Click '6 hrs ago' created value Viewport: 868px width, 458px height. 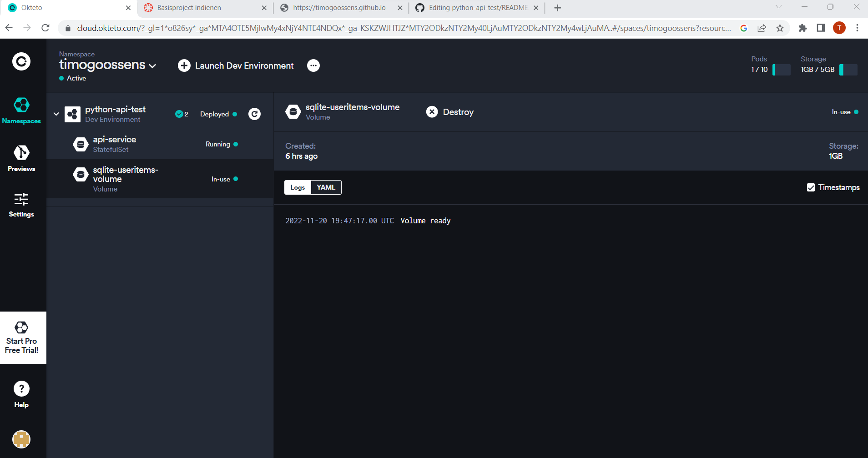click(x=301, y=156)
